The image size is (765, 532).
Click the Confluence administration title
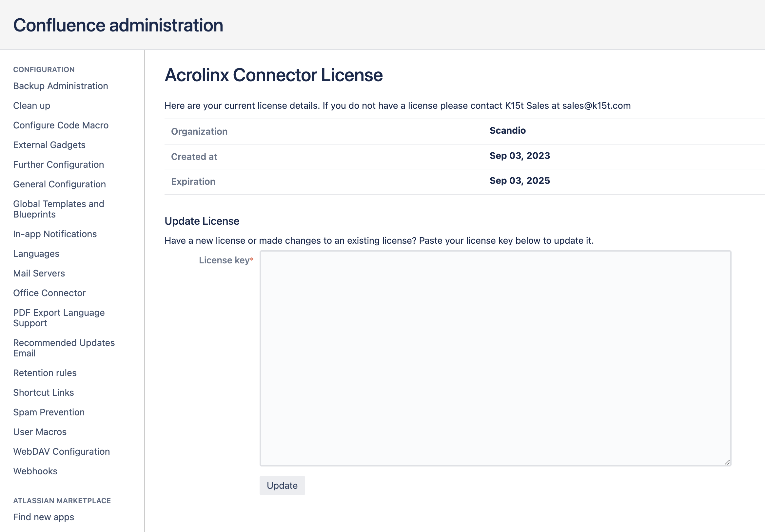click(118, 25)
